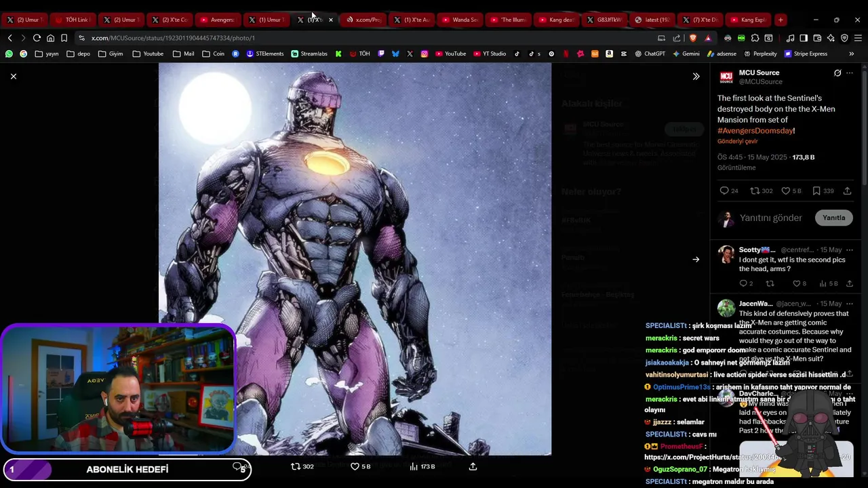This screenshot has width=868, height=488.
Task: Click the #AvengersDoomsday hashtag
Action: (x=755, y=131)
